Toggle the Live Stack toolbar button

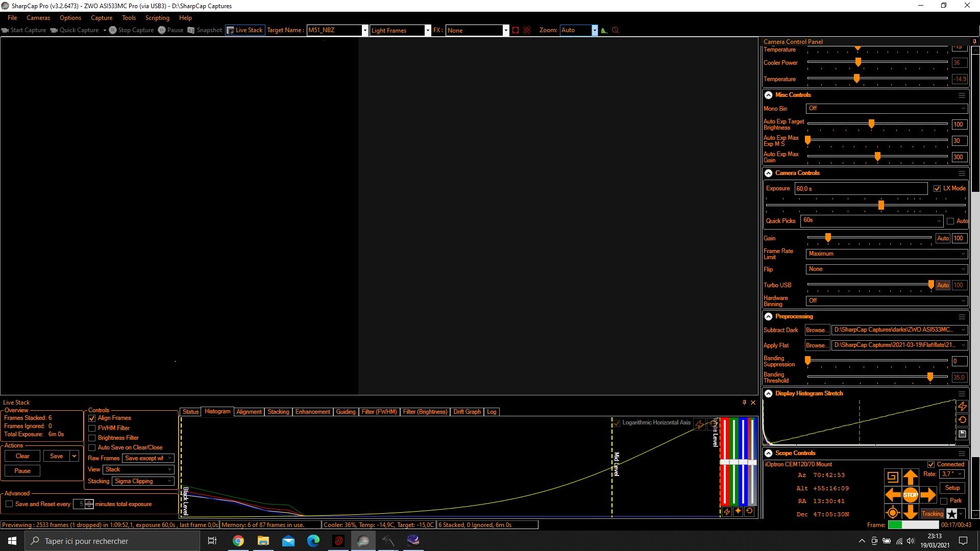(245, 30)
